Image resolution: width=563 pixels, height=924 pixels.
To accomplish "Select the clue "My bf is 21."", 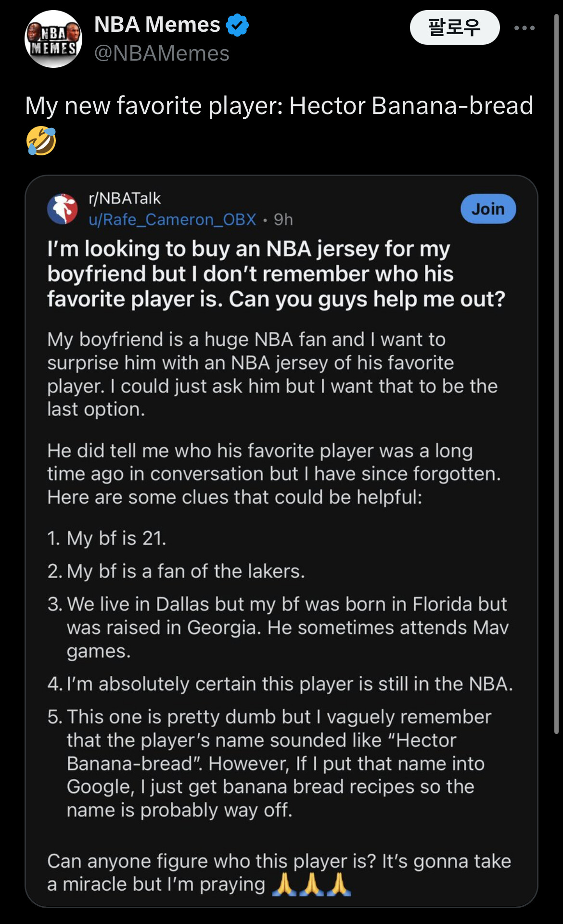I will click(x=116, y=538).
